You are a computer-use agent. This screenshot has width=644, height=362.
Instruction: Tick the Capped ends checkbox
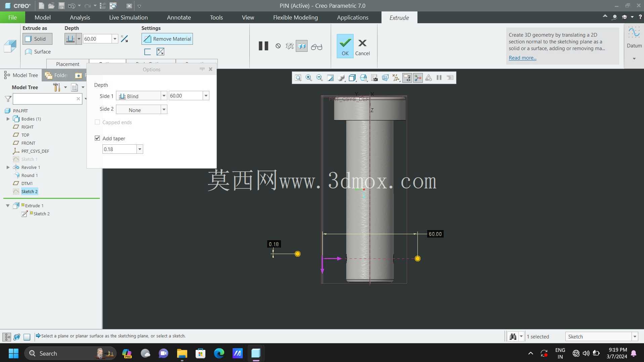pos(97,122)
